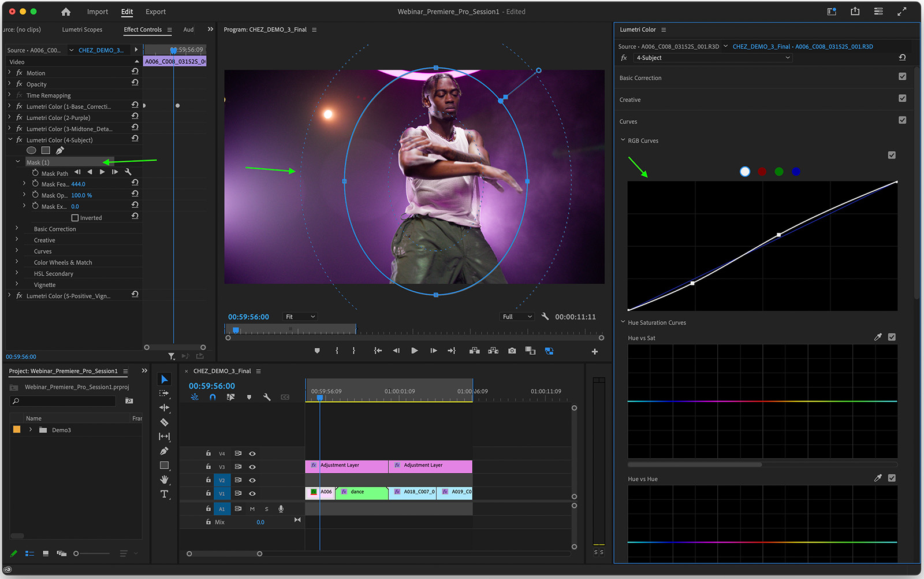Hide the V3 video track with its eye icon

click(252, 466)
